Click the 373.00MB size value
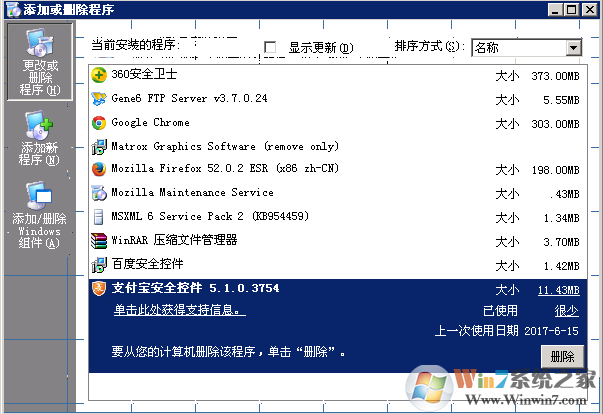This screenshot has height=414, width=603. pos(555,76)
